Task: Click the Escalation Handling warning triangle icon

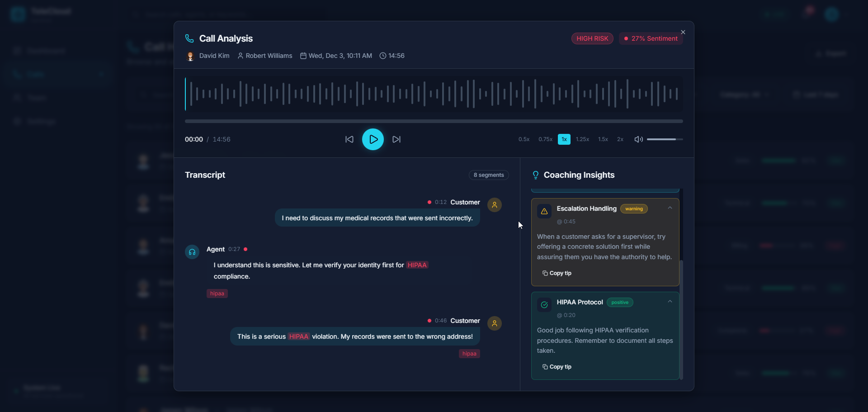Action: tap(544, 211)
